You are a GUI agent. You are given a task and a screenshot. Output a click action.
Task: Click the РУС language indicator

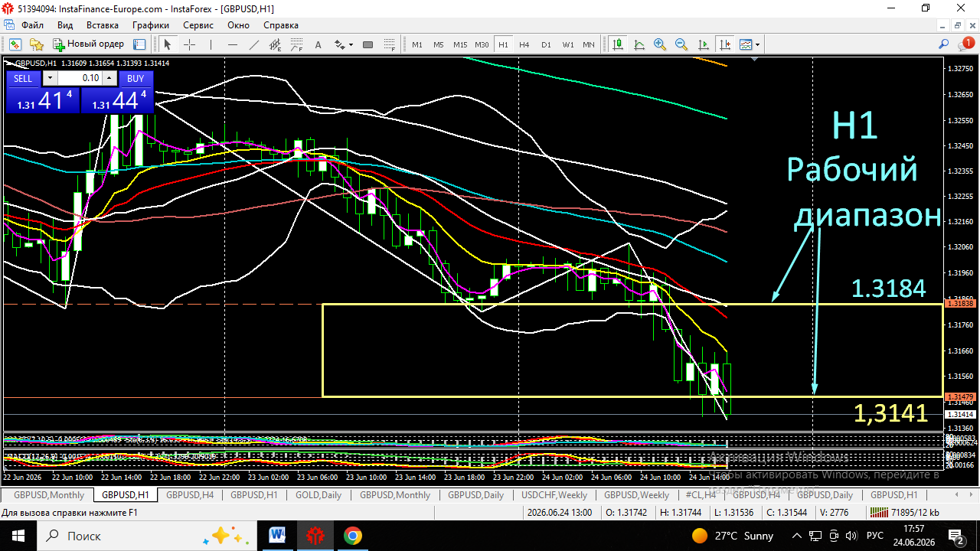click(x=875, y=536)
